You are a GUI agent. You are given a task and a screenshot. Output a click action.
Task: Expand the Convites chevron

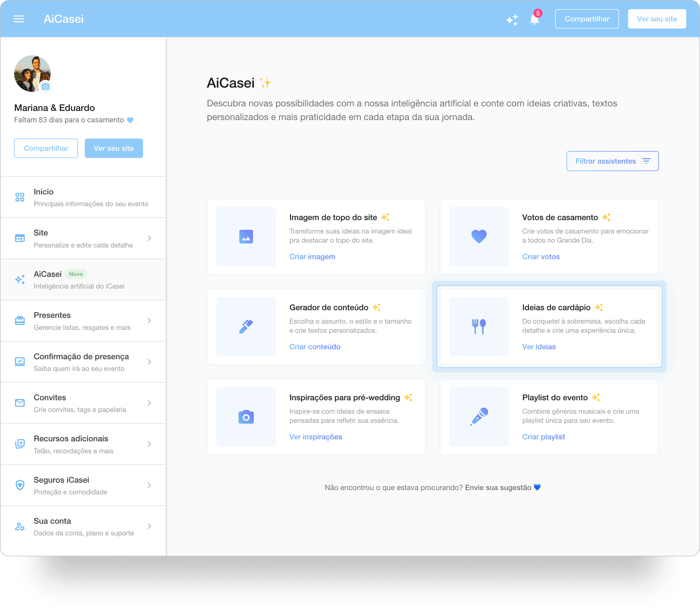click(x=149, y=403)
